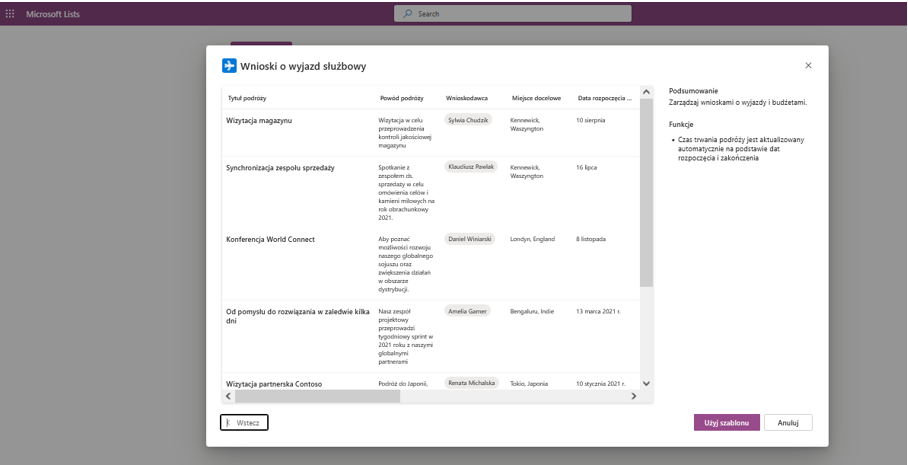The height and width of the screenshot is (465, 908).
Task: Click the vertical scrollbar down arrow
Action: click(x=646, y=383)
